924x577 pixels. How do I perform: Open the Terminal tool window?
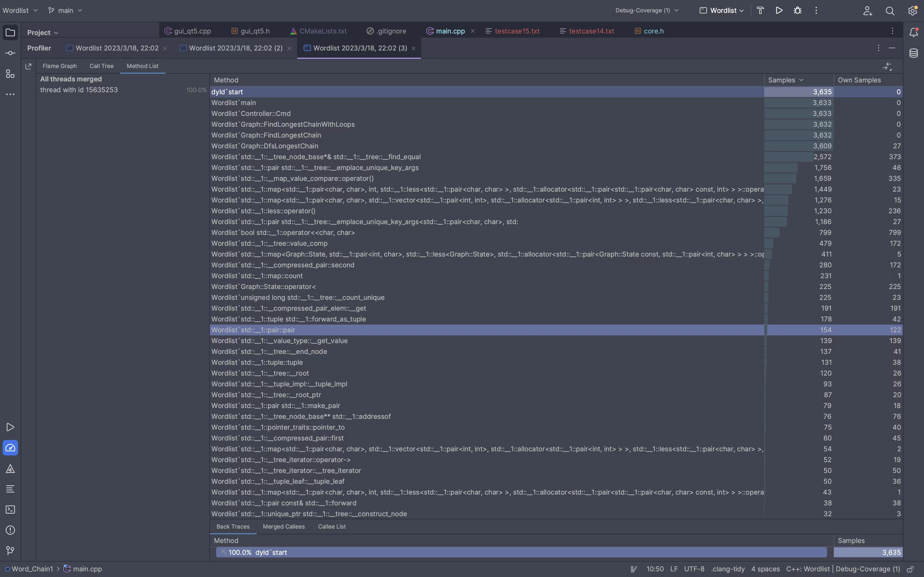click(x=10, y=510)
